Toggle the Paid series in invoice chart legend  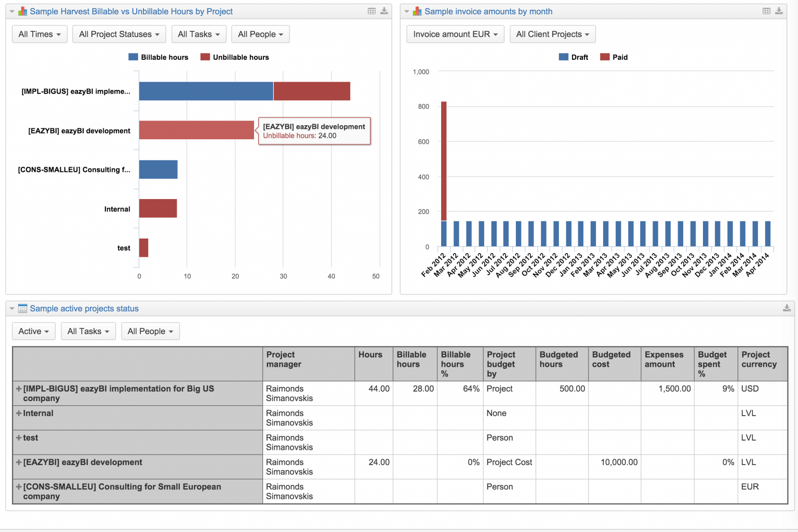pos(614,57)
